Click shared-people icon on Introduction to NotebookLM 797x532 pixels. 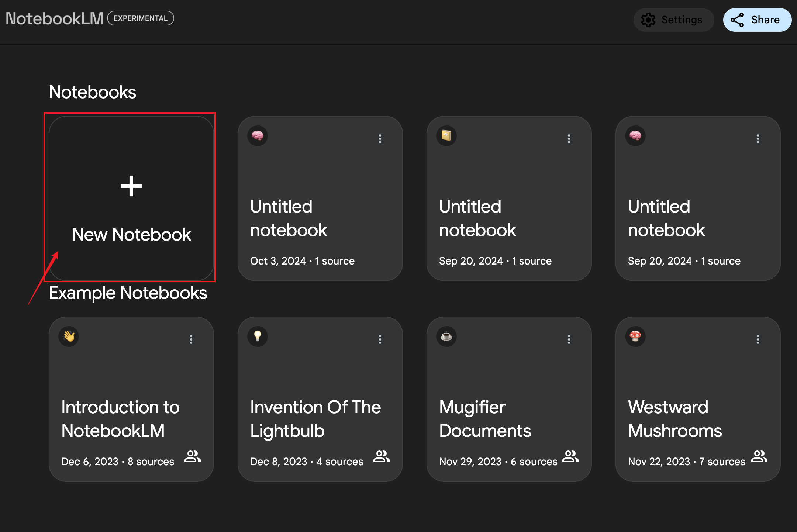(x=193, y=457)
